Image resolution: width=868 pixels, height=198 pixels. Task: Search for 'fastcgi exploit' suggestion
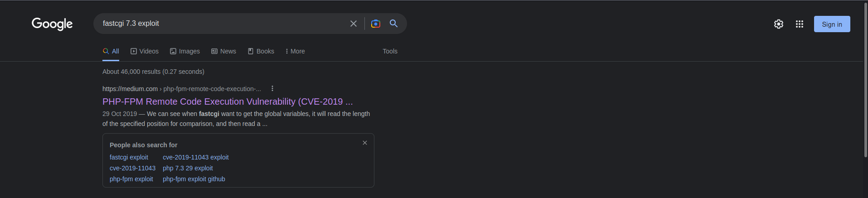[129, 157]
